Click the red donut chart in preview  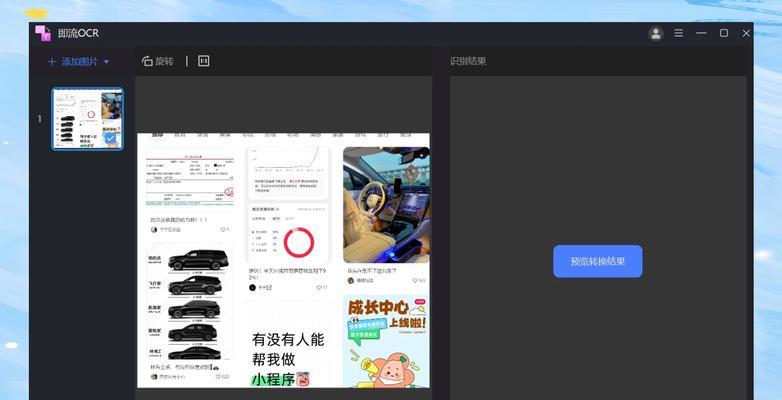point(299,243)
